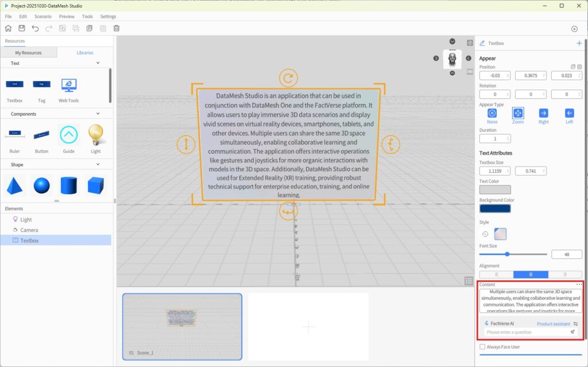Enable the Always Face User checkbox
Screen dimensions: 588x367
(482, 346)
